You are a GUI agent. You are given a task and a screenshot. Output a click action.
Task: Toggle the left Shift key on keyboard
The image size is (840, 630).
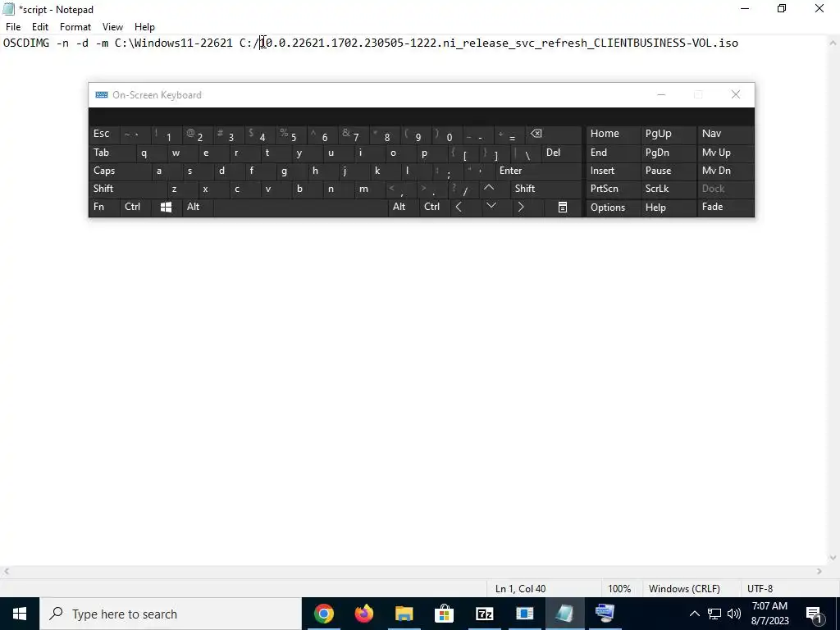pyautogui.click(x=128, y=189)
